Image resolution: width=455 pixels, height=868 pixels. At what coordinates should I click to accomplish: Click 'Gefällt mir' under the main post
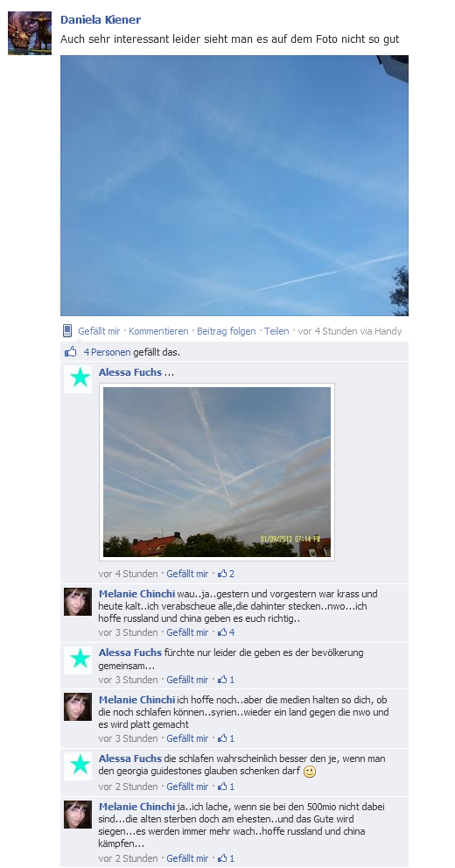tap(99, 331)
